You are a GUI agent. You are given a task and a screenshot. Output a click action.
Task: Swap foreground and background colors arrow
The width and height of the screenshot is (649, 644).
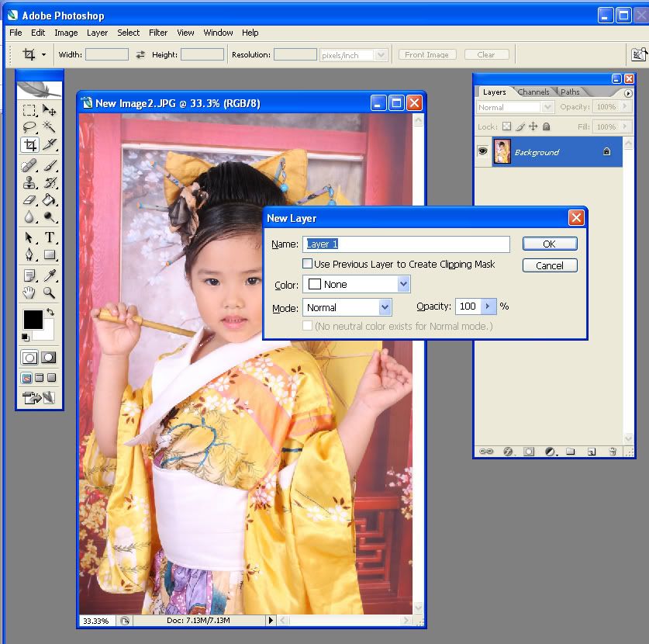[x=50, y=313]
